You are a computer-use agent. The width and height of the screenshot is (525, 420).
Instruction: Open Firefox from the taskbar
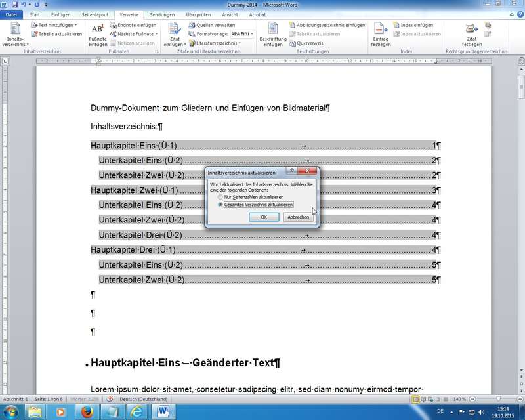tap(87, 412)
